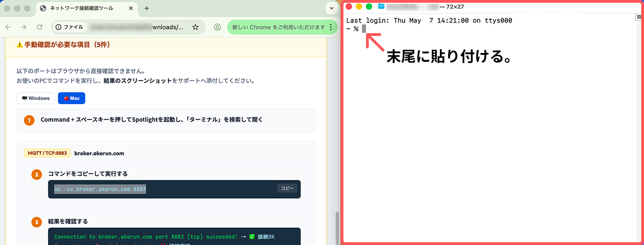Screen dimensions: 644x245
Task: Click the MQTT / TCP:8883 badge
Action: (47, 153)
